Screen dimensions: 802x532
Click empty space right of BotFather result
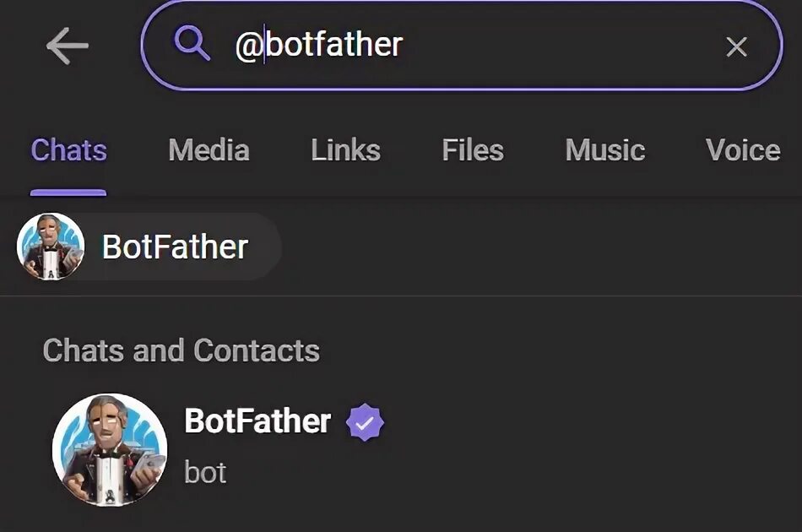click(x=591, y=448)
